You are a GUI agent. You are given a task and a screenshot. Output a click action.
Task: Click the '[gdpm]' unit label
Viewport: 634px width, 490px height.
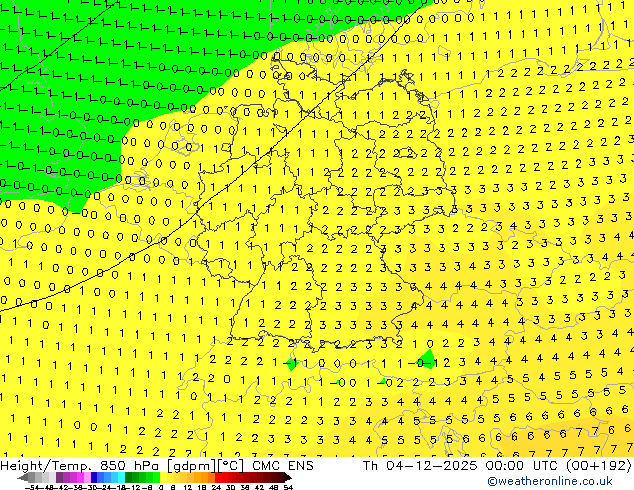(192, 466)
